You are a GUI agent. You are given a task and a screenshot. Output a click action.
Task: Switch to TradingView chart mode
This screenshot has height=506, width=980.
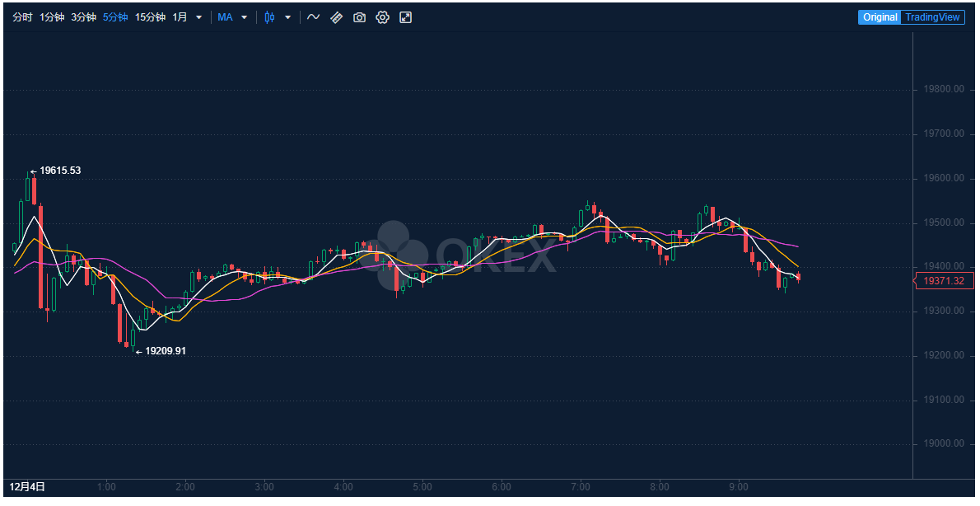click(x=932, y=17)
